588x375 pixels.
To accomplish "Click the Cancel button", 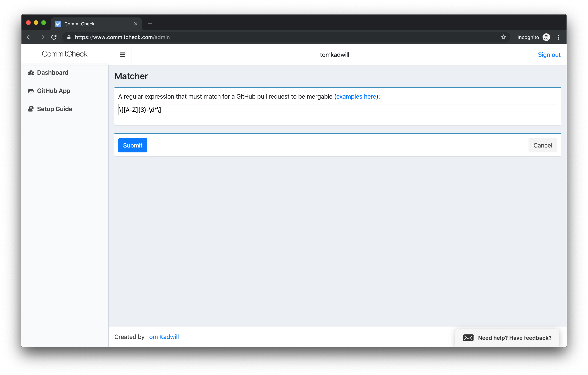I will click(543, 145).
